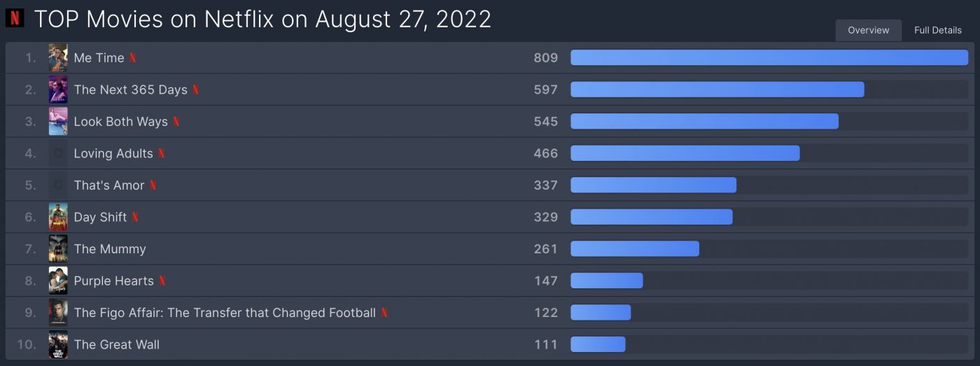Open the Me Time movie title
980x366 pixels.
pyautogui.click(x=99, y=58)
